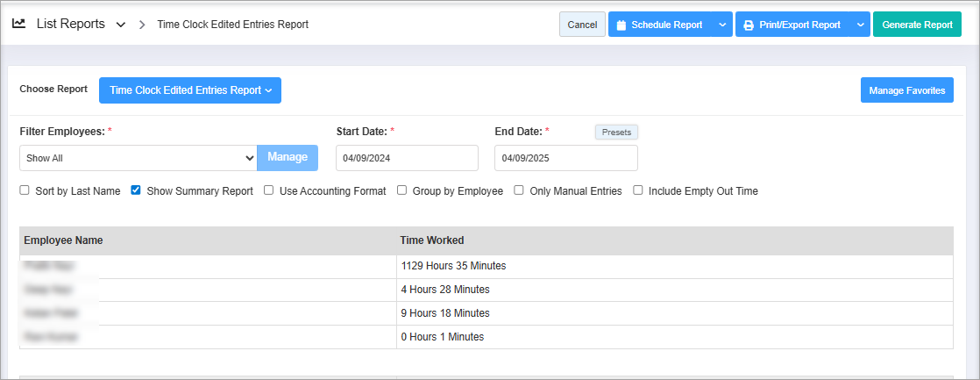Image resolution: width=980 pixels, height=380 pixels.
Task: Enable Group by Employee checkbox
Action: pyautogui.click(x=402, y=190)
